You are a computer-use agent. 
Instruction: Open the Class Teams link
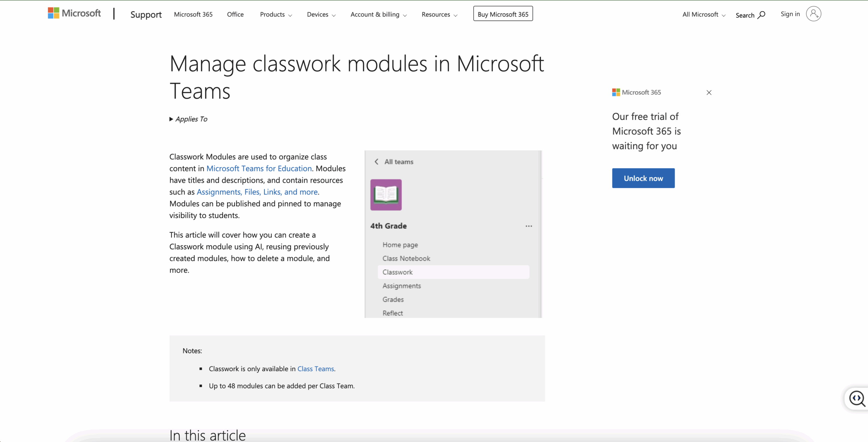(x=315, y=369)
